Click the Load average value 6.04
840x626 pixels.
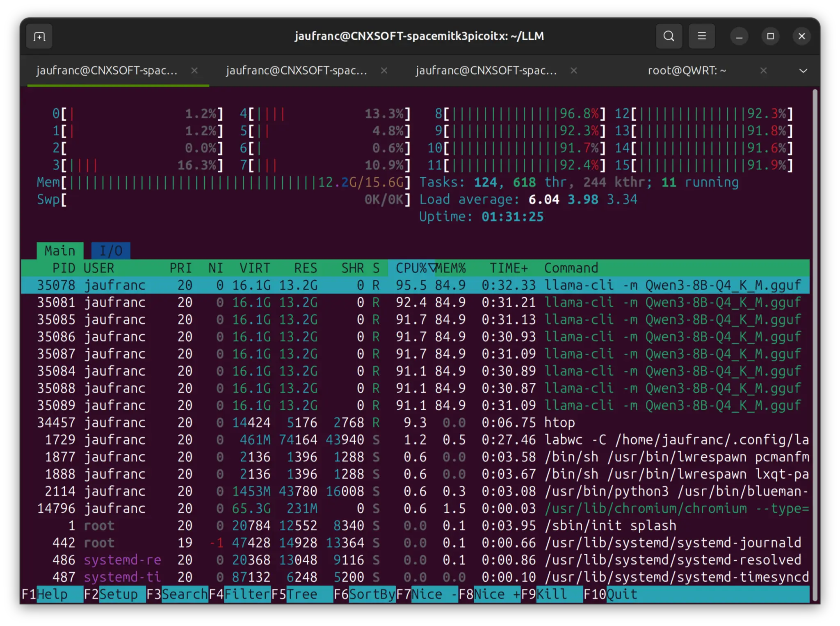pyautogui.click(x=544, y=199)
